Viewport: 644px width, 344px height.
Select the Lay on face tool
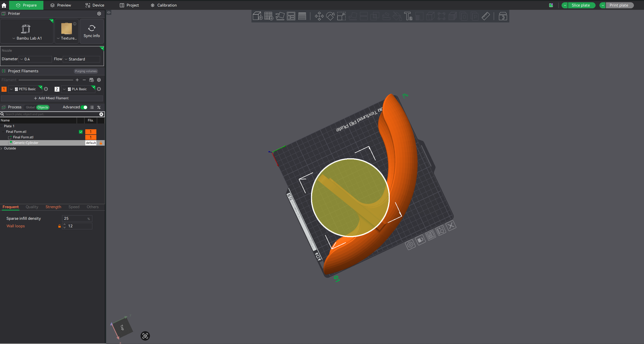pos(352,16)
